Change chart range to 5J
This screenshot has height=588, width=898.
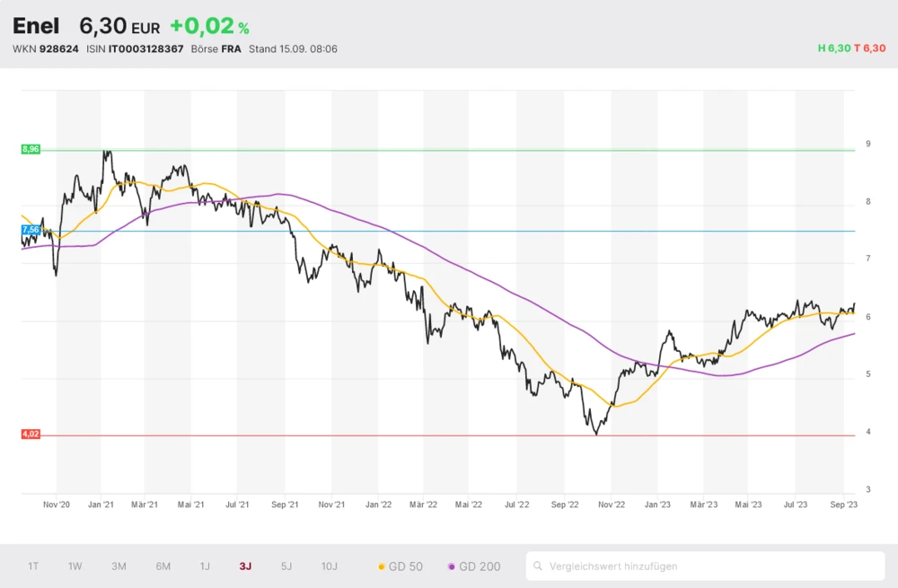286,566
